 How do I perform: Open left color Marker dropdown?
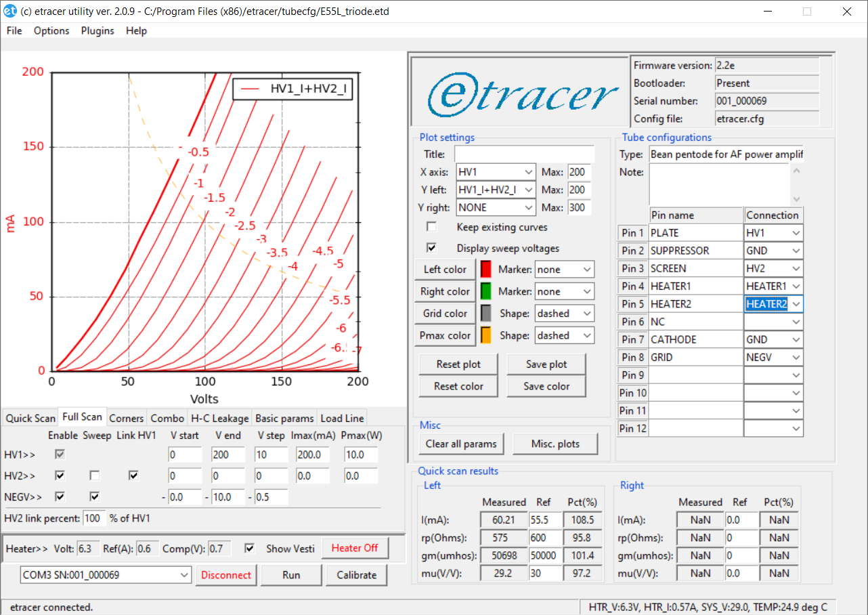point(564,269)
